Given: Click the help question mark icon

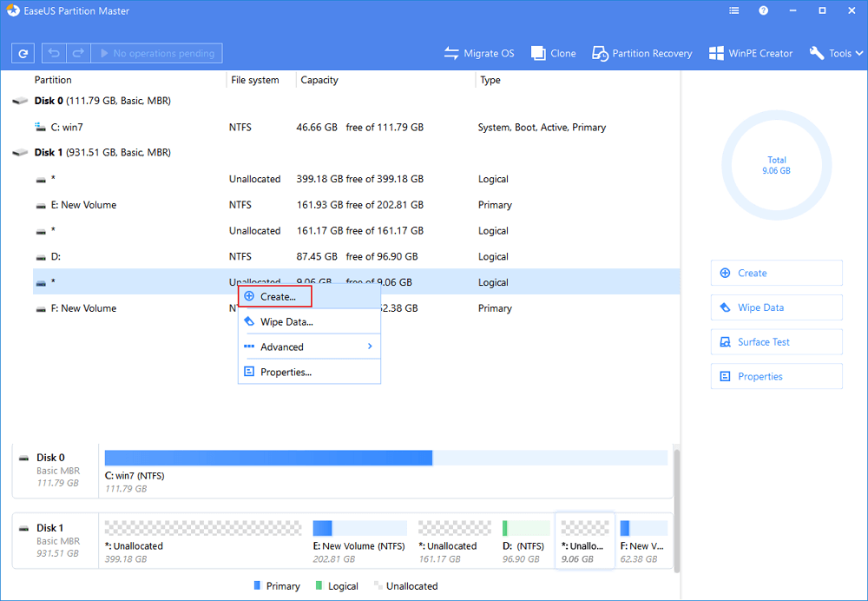Looking at the screenshot, I should (763, 11).
